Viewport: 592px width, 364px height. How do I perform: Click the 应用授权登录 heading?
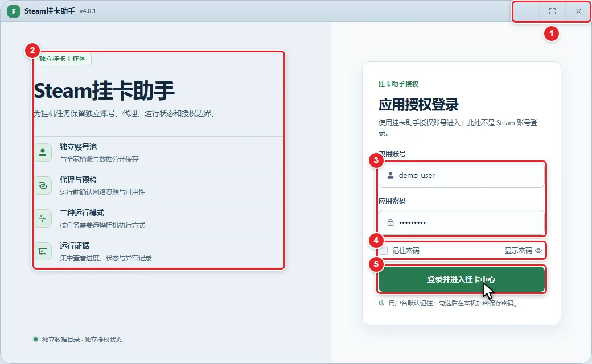418,105
